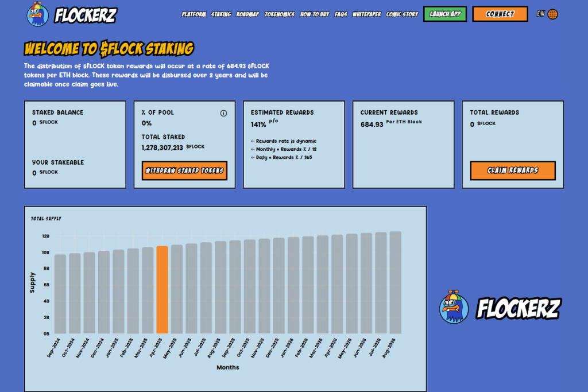This screenshot has height=392, width=588.
Task: Click the 684.93 current rewards value
Action: coord(372,125)
